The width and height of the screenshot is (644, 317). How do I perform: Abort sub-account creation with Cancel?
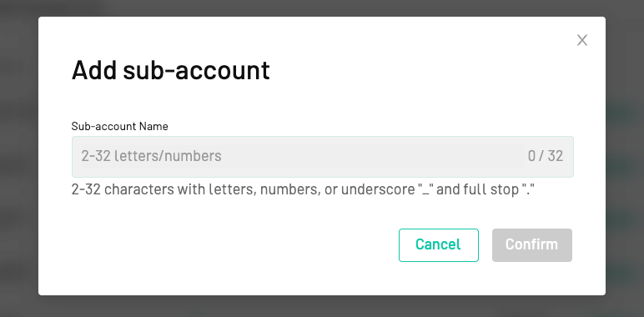tap(439, 245)
